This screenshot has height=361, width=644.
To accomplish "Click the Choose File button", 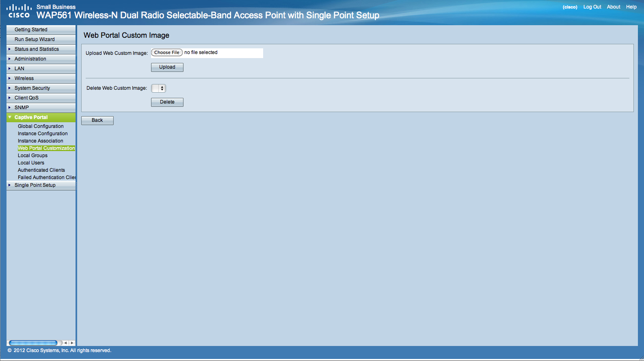I will click(167, 52).
